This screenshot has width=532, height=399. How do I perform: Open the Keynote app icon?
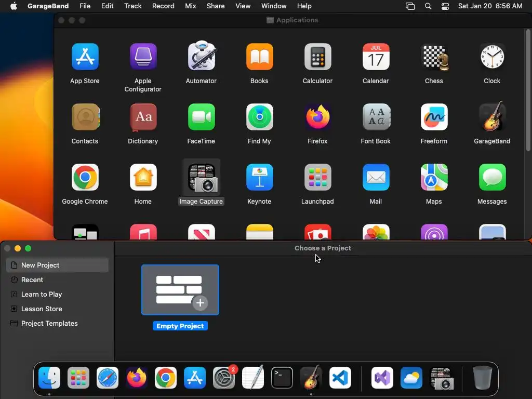(x=260, y=177)
